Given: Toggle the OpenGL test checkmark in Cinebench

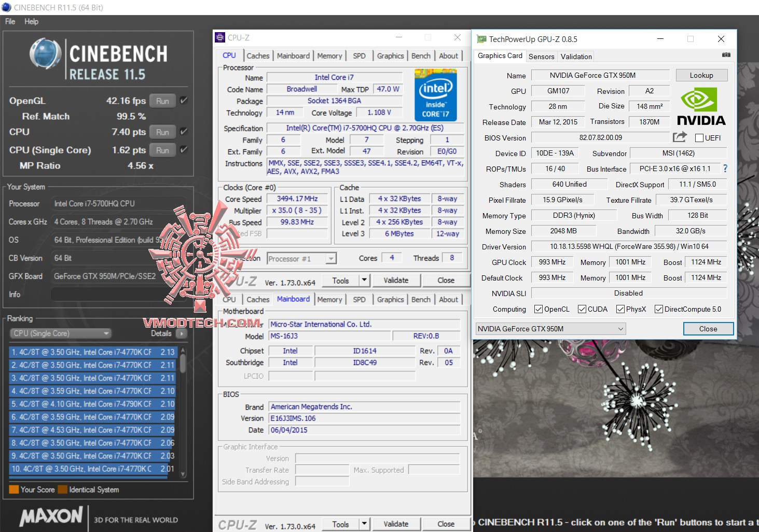Looking at the screenshot, I should pos(183,101).
